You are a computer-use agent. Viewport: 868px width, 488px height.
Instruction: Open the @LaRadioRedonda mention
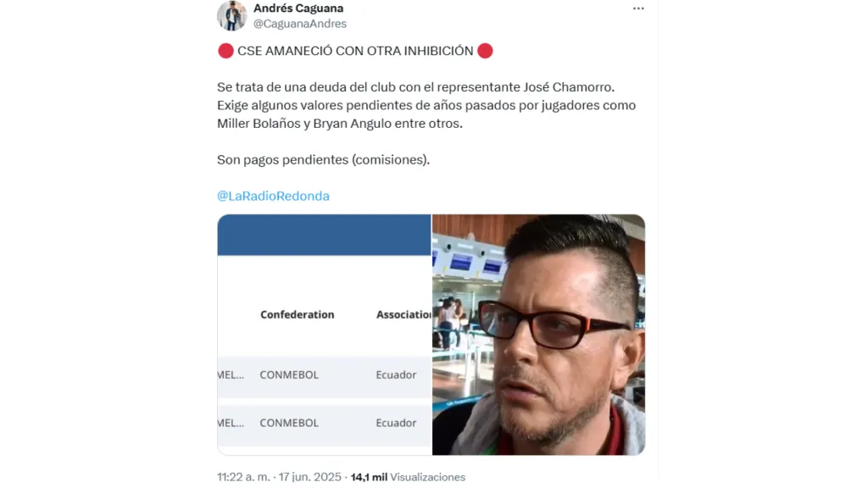pyautogui.click(x=273, y=196)
